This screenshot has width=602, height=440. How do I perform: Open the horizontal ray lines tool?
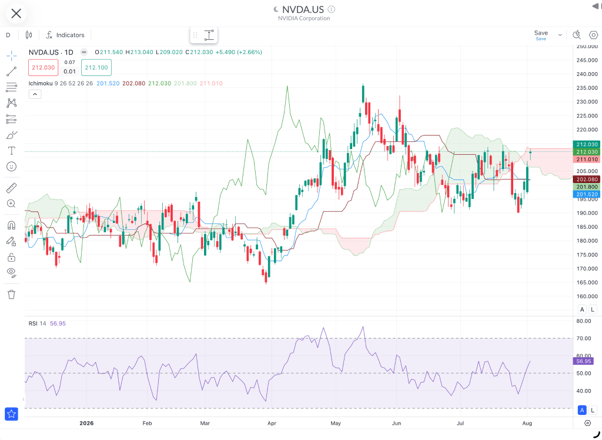(12, 87)
